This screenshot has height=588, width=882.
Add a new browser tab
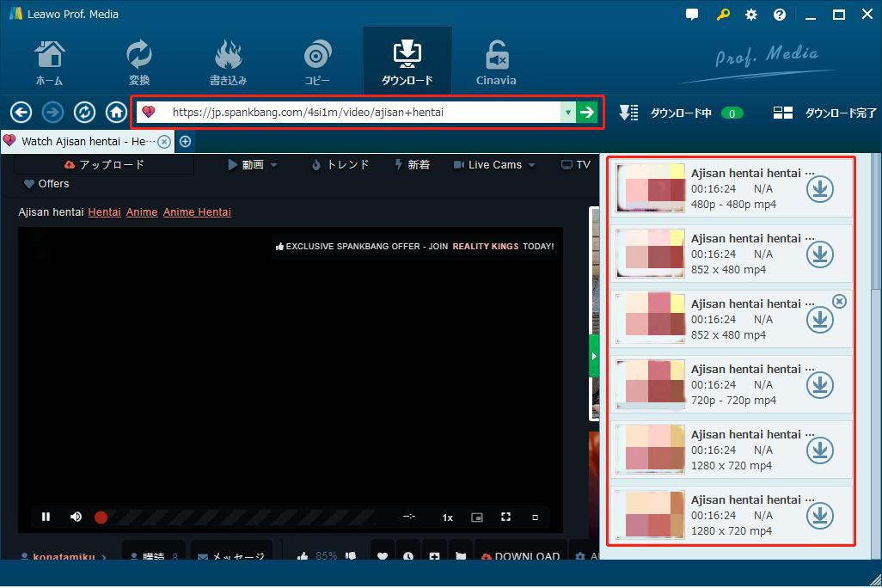(x=185, y=142)
